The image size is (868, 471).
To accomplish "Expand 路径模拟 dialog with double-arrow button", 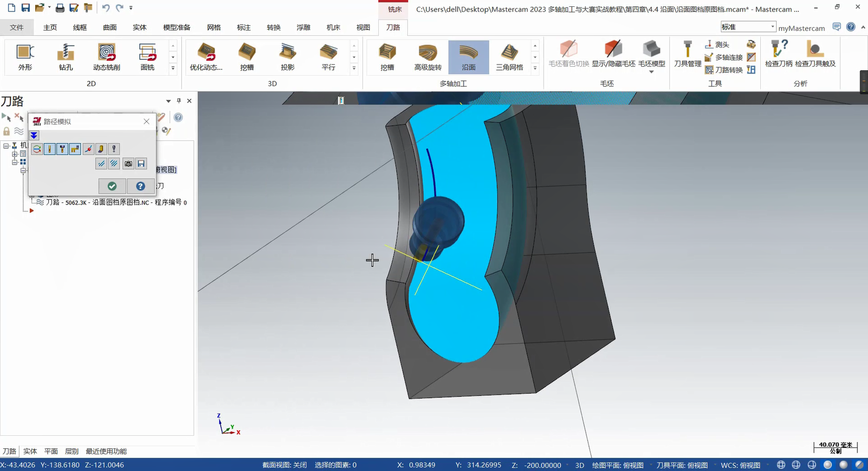I will (x=34, y=136).
